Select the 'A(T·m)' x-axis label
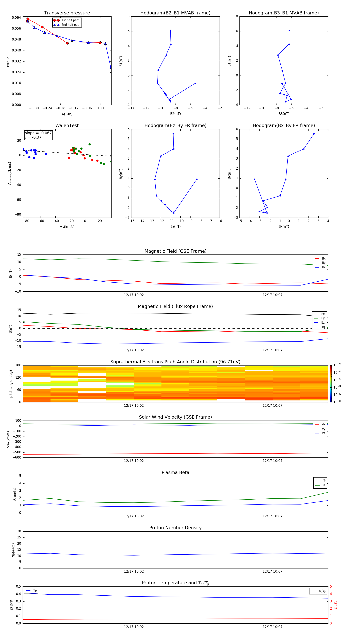The width and height of the screenshot is (351, 644). pyautogui.click(x=67, y=114)
